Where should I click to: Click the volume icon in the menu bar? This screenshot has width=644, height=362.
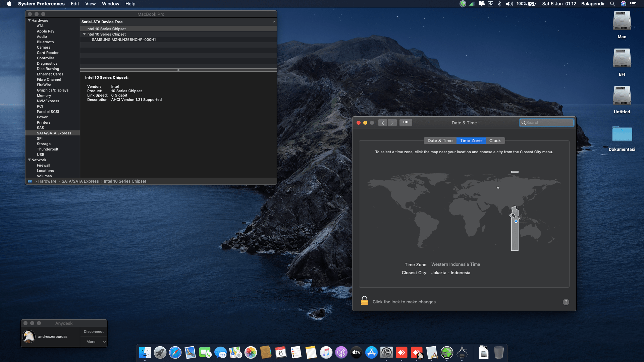509,4
